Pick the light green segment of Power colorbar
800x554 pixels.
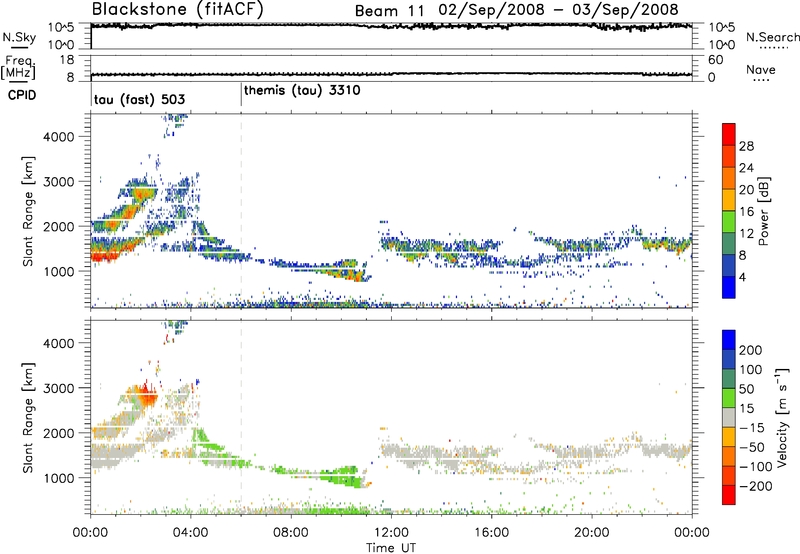pyautogui.click(x=729, y=222)
